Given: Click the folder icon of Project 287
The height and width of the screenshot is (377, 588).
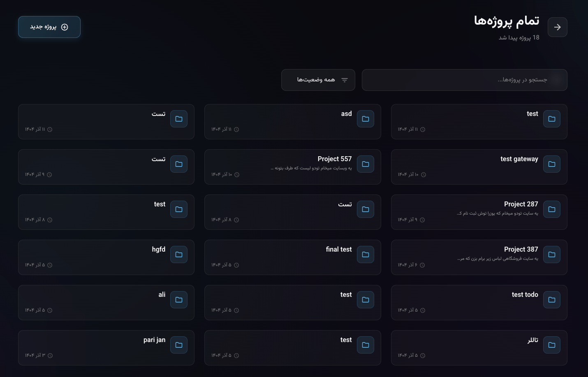Looking at the screenshot, I should pyautogui.click(x=551, y=209).
